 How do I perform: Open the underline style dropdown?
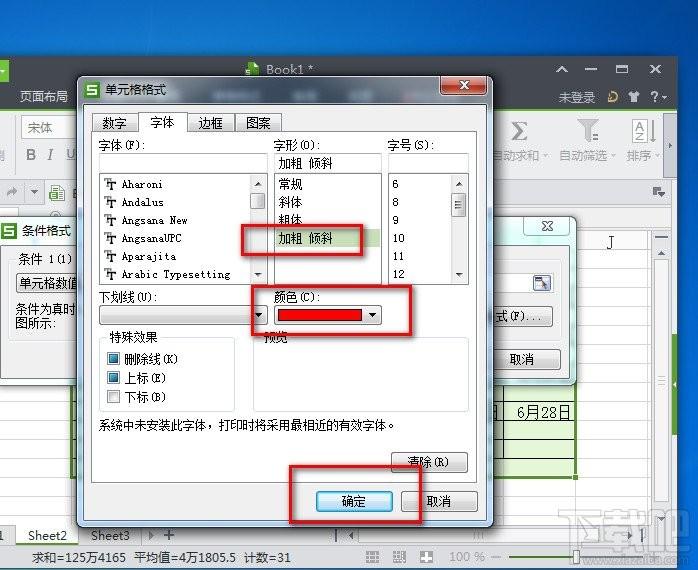[259, 315]
